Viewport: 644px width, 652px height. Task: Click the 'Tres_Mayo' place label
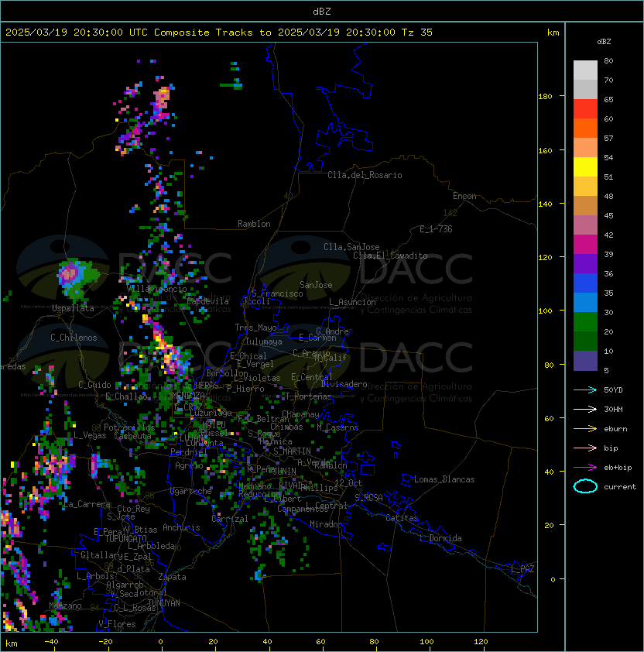(255, 328)
